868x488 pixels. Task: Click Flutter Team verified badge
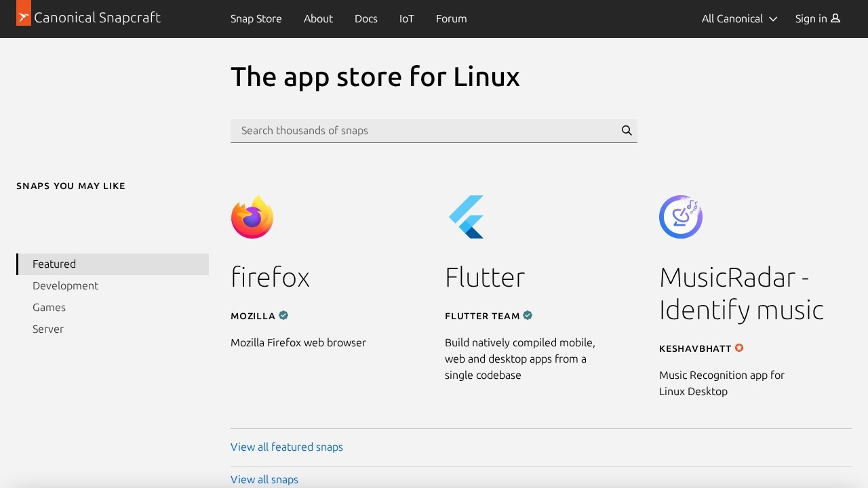528,315
